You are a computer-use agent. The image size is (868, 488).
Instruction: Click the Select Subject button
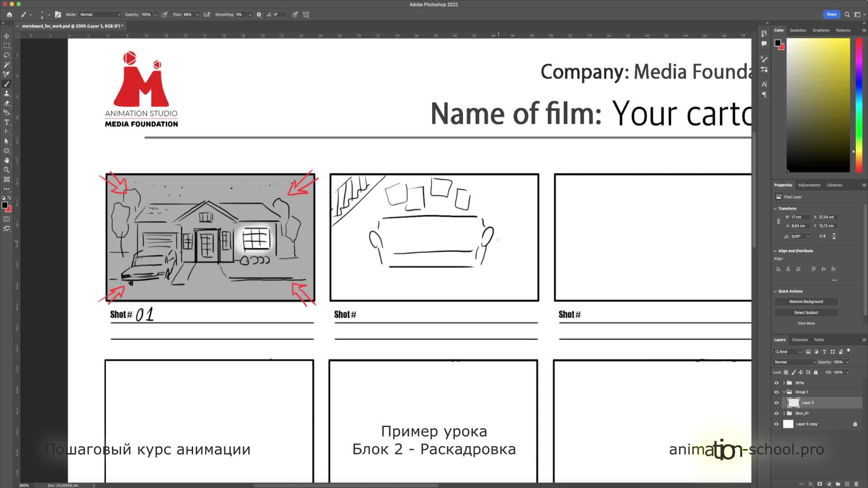tap(806, 313)
